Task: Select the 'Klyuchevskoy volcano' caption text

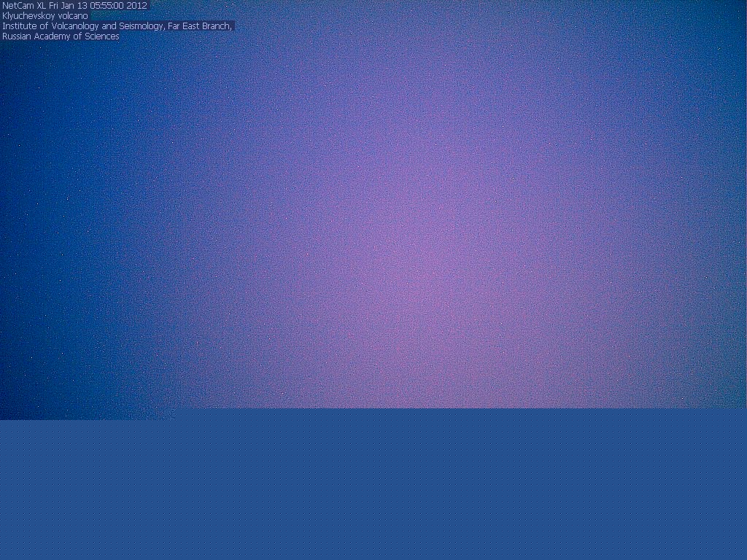Action: click(x=45, y=16)
